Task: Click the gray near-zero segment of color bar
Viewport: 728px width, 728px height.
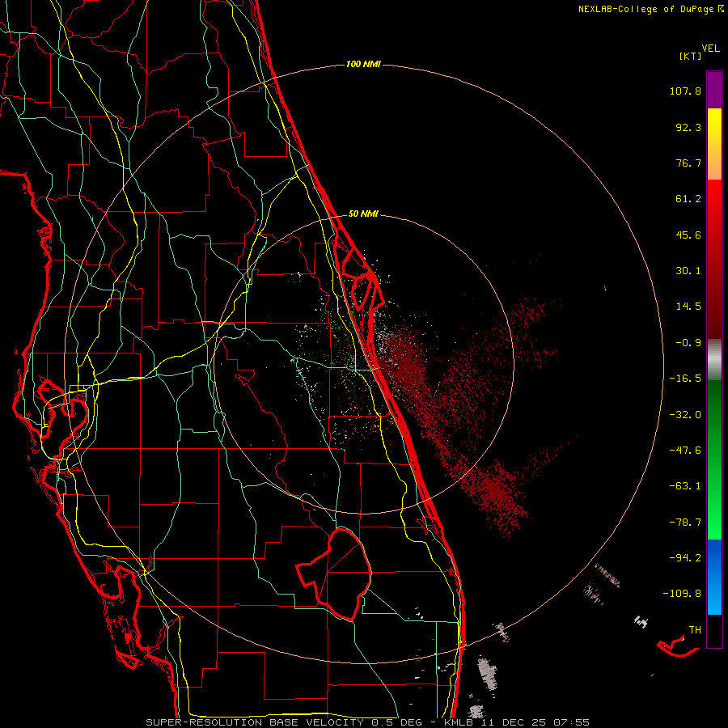Action: 714,359
